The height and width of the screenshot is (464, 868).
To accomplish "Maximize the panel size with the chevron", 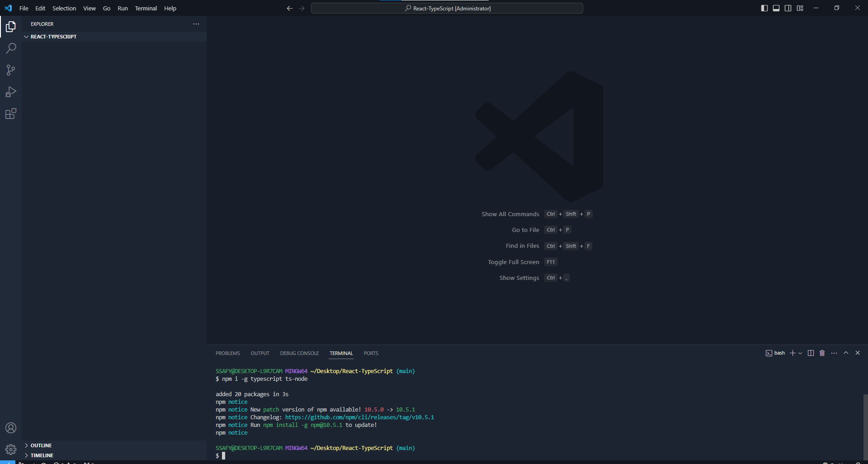I will point(846,353).
